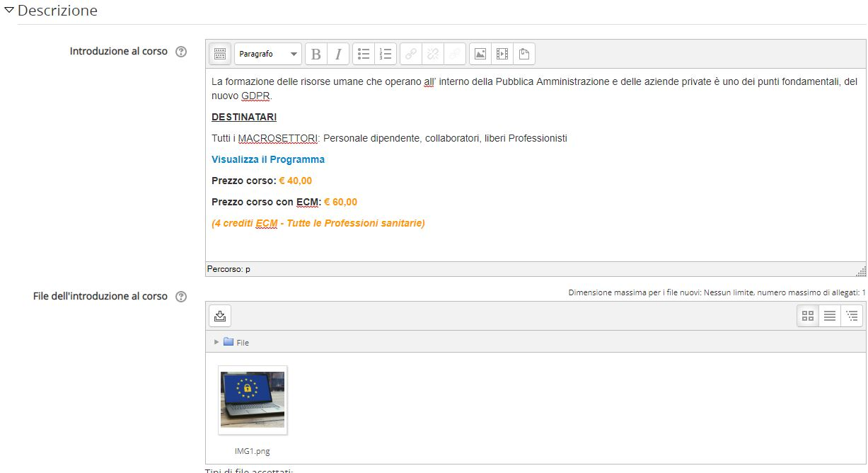This screenshot has width=868, height=473.
Task: Click the remove link icon
Action: click(x=433, y=54)
